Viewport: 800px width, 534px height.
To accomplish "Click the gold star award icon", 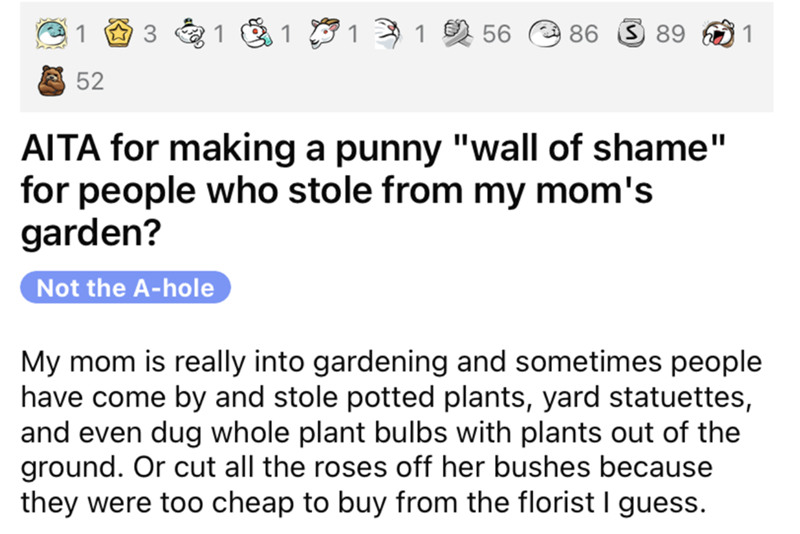I will pos(122,34).
